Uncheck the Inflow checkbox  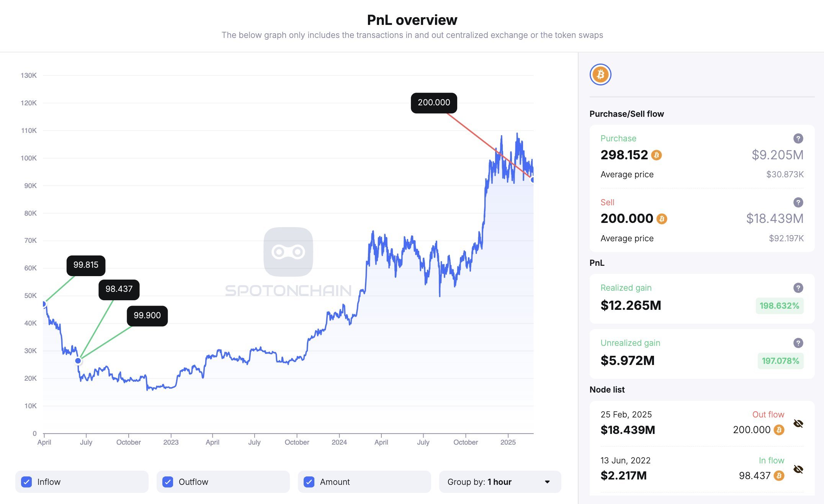(x=26, y=482)
